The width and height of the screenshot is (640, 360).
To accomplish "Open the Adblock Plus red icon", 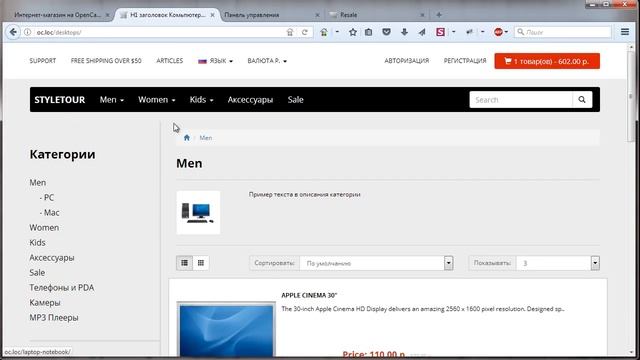I will [498, 32].
